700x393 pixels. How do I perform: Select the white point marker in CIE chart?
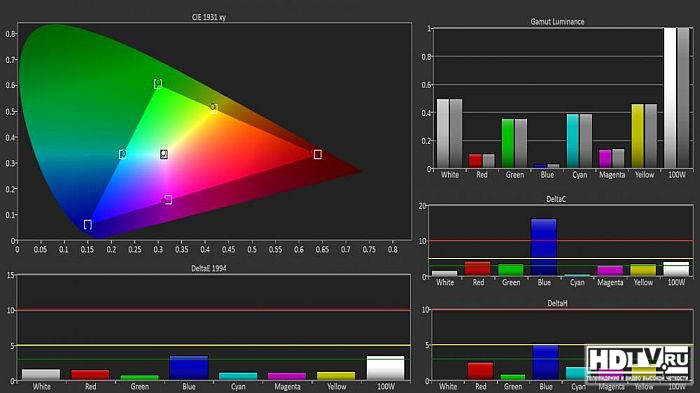164,154
